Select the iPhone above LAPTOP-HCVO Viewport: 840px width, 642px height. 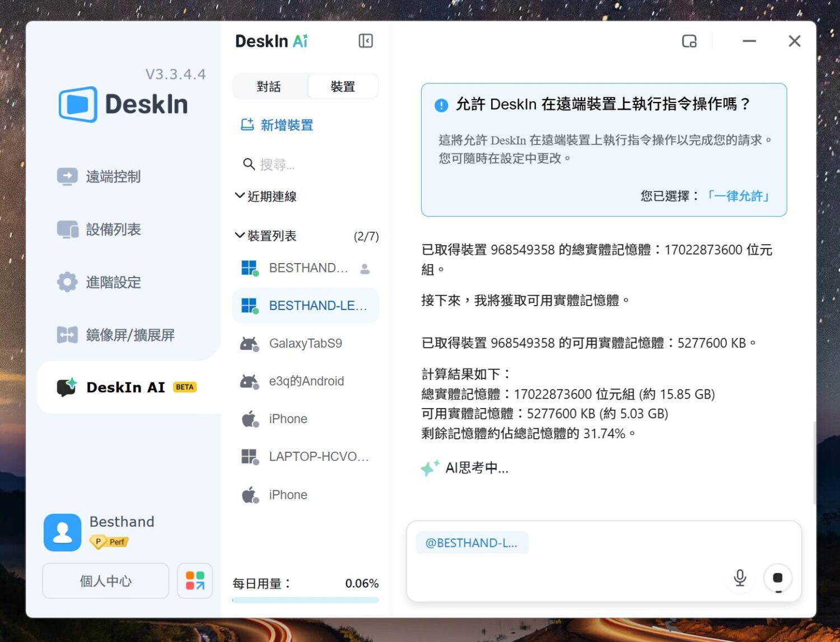click(306, 419)
